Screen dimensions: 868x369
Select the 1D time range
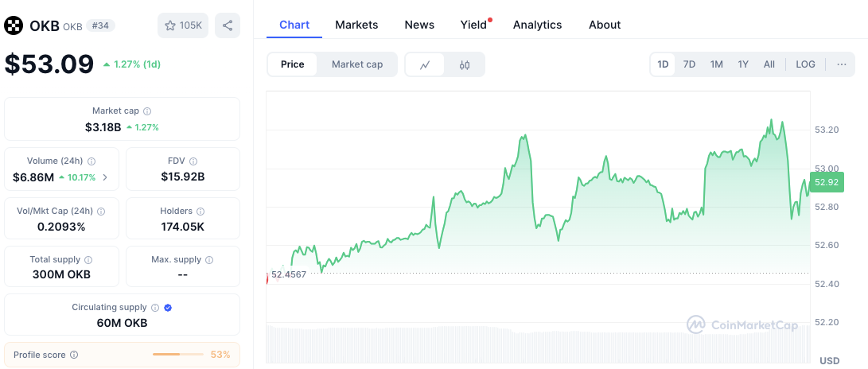[x=663, y=64]
